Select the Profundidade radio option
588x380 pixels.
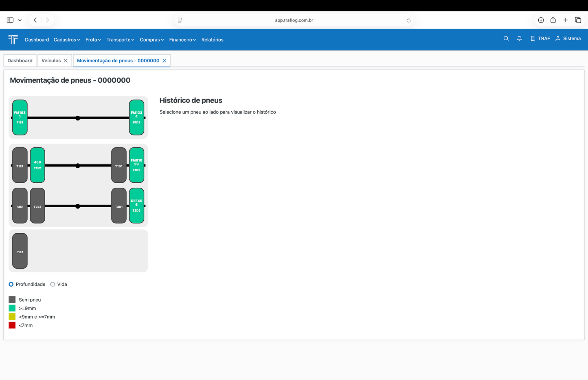point(11,284)
